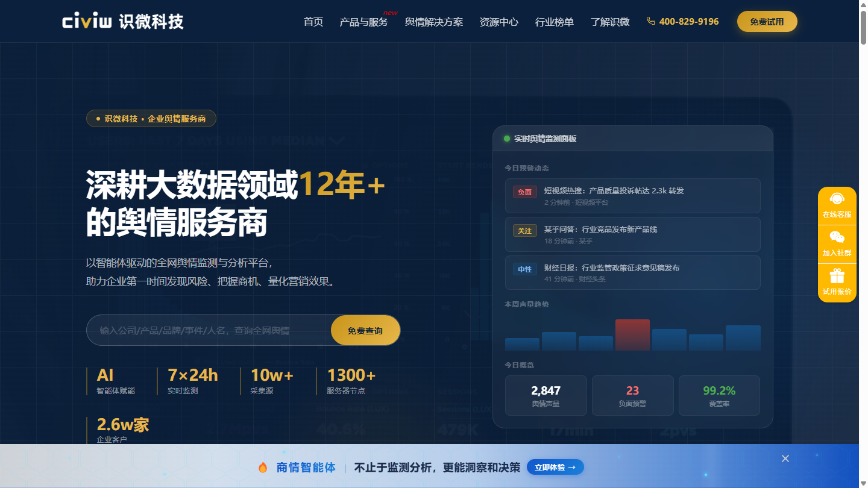Click the civiw 识微科技 logo

[123, 22]
